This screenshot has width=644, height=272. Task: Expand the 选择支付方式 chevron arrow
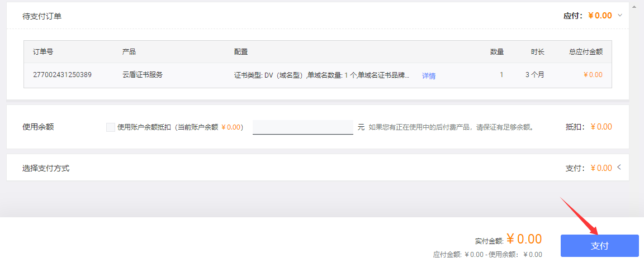click(x=619, y=168)
